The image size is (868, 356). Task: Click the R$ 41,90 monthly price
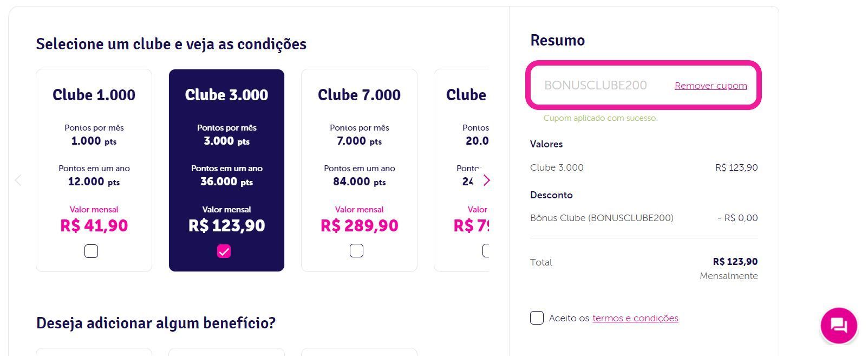pyautogui.click(x=94, y=225)
